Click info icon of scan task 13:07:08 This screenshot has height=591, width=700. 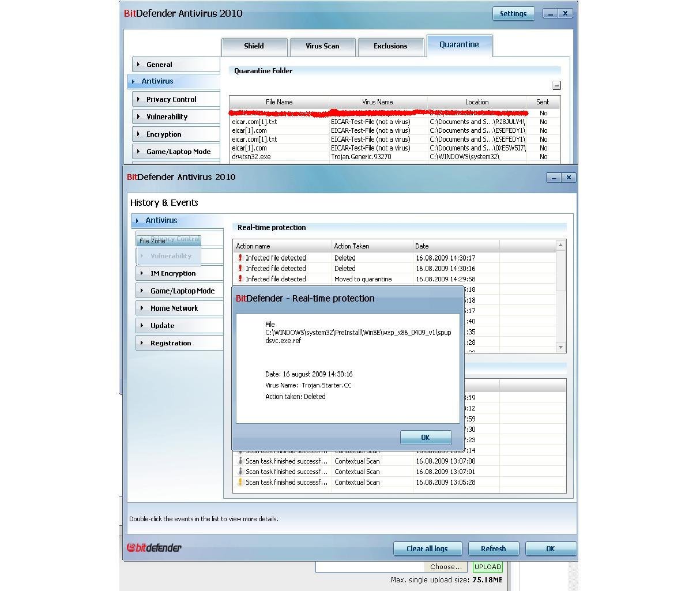240,461
